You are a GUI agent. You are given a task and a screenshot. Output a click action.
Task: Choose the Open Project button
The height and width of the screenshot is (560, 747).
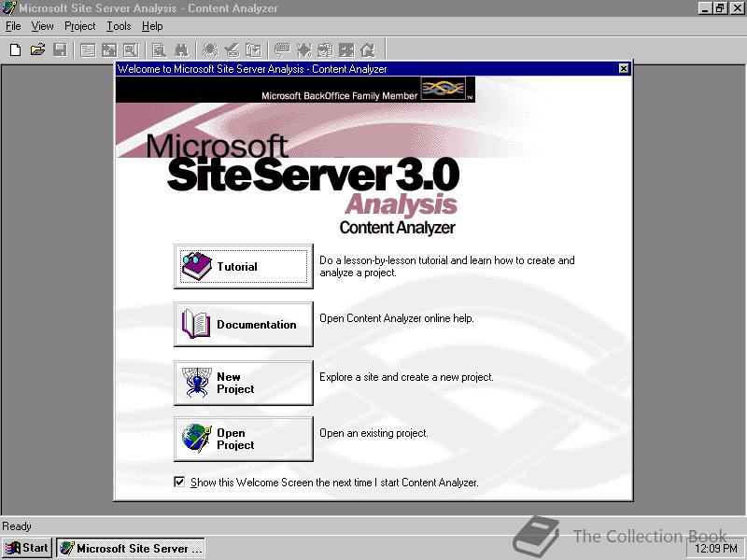(x=244, y=439)
